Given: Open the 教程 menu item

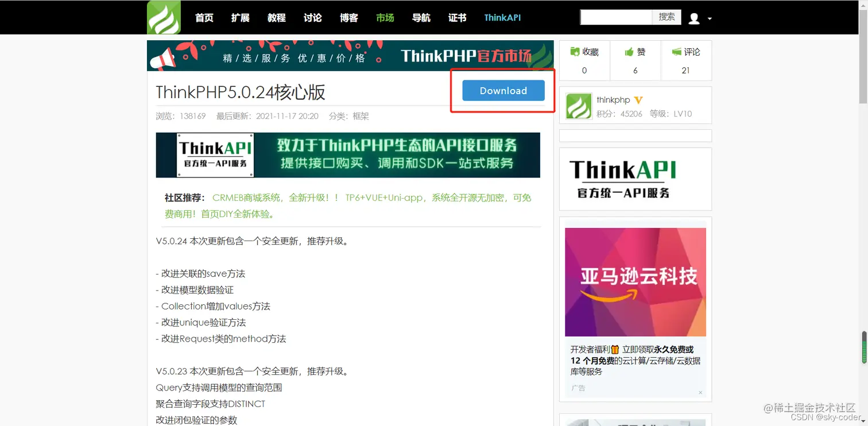Looking at the screenshot, I should click(x=276, y=18).
